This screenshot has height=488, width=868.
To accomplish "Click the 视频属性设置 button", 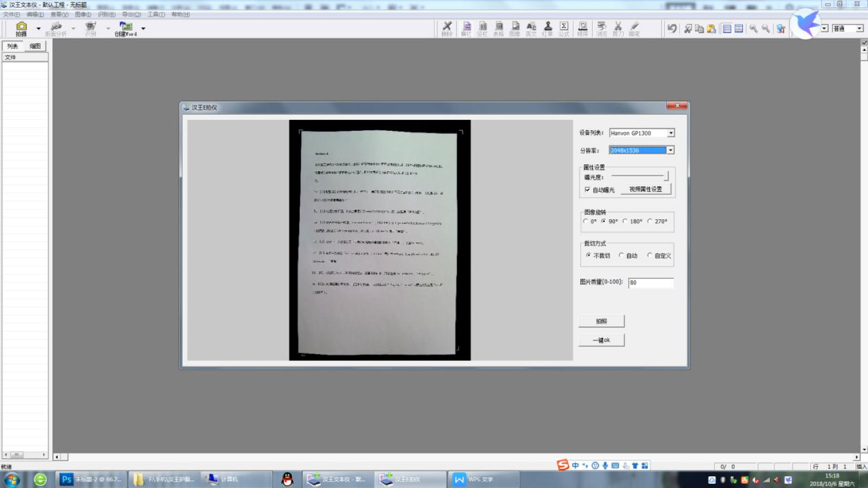I will pos(645,189).
